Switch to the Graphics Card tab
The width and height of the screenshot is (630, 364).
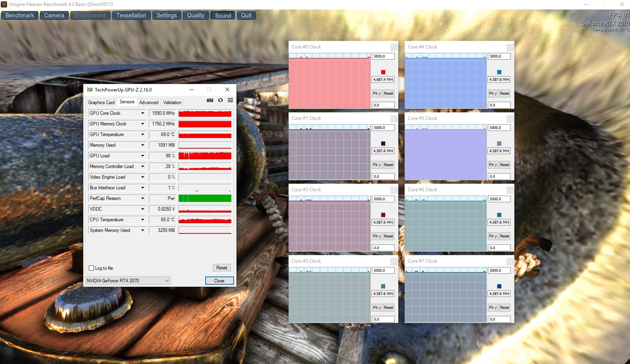click(101, 103)
